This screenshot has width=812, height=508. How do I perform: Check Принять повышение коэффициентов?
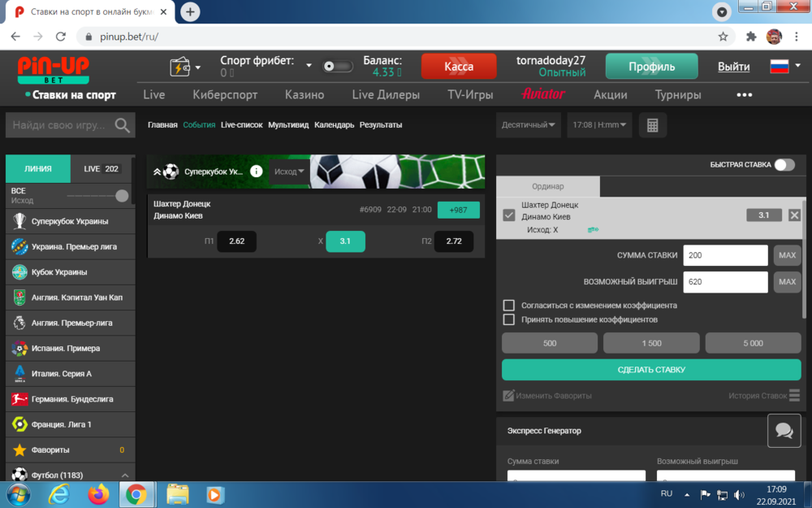509,319
